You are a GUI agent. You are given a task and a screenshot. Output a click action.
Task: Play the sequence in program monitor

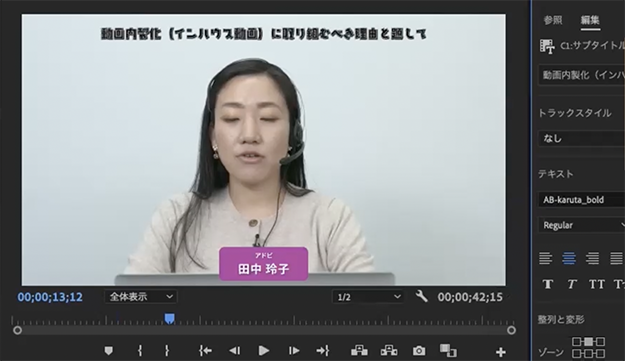tap(263, 351)
